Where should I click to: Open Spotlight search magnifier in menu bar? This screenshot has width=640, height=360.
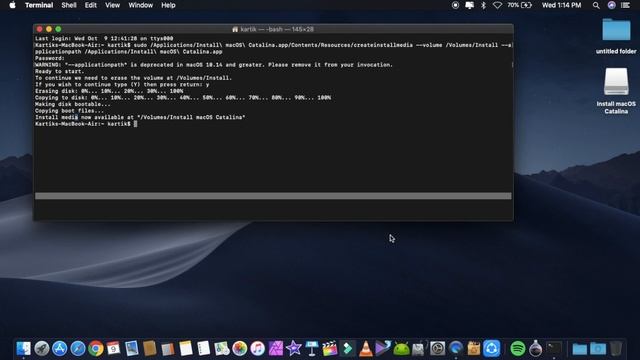(596, 5)
